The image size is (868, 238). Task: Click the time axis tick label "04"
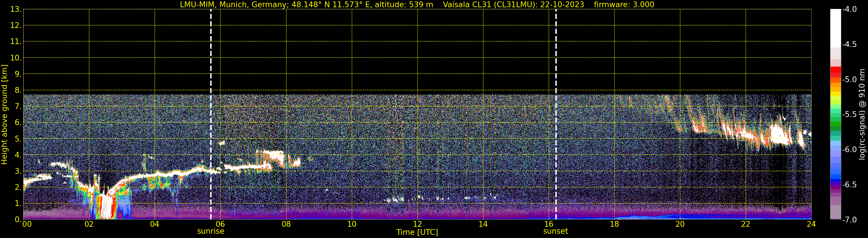pos(155,224)
